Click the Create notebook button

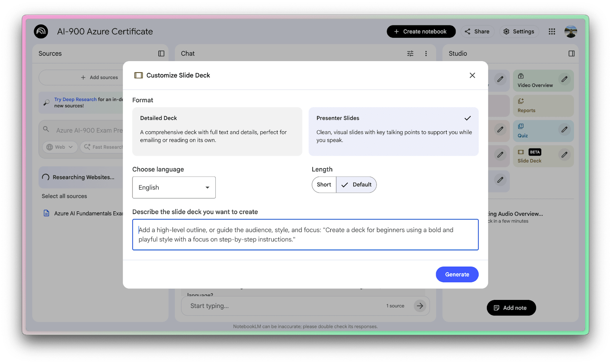click(x=421, y=31)
